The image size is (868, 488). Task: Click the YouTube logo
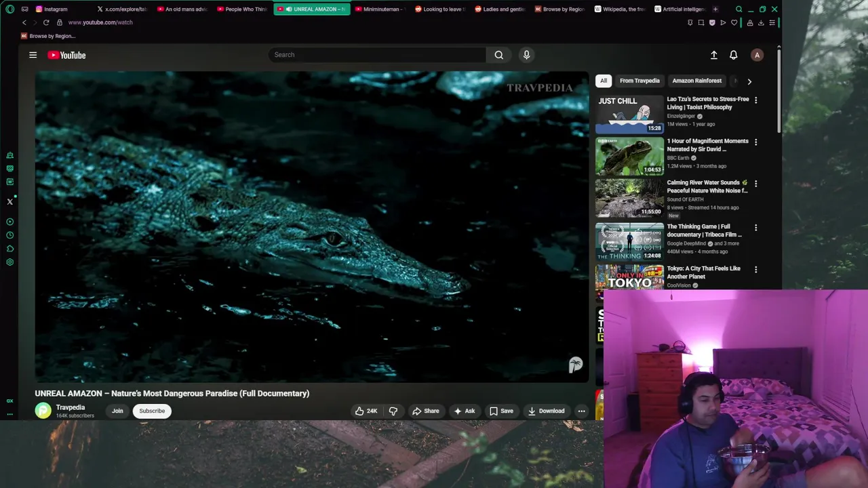pos(66,55)
